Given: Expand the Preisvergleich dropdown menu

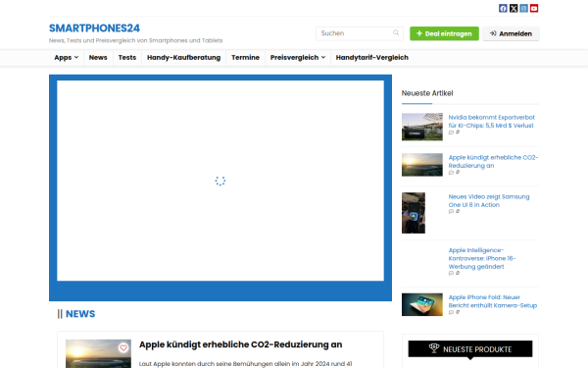Looking at the screenshot, I should [298, 58].
